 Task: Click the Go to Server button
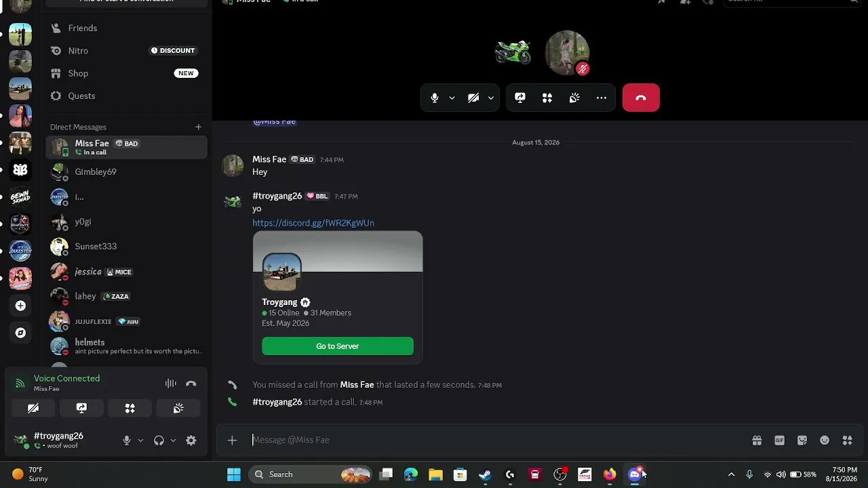[338, 346]
